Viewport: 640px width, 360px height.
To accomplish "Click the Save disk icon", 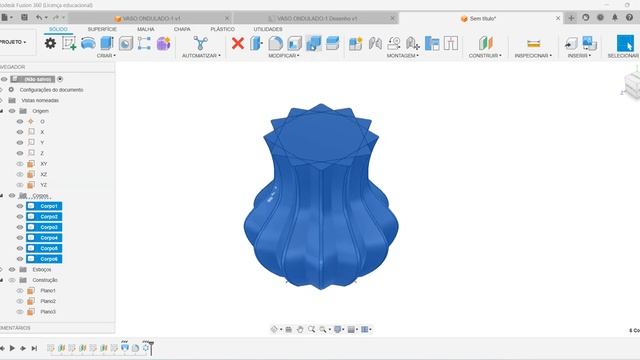I will [x=24, y=18].
